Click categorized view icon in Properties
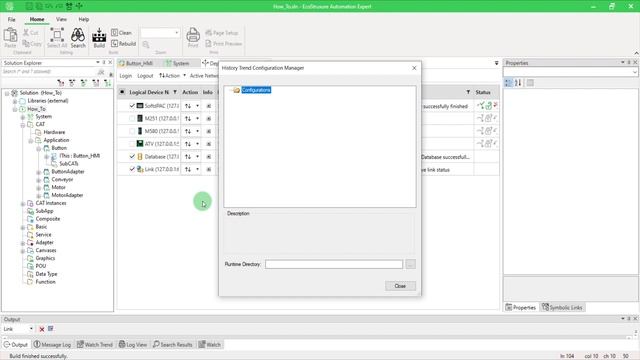Viewport: 640px width, 360px height. 508,83
